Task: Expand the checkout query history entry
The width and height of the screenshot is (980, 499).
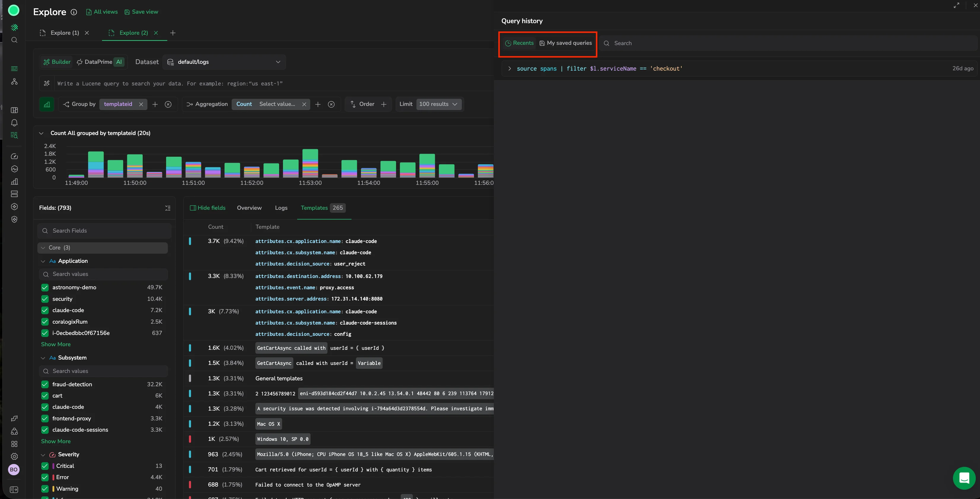Action: tap(509, 69)
